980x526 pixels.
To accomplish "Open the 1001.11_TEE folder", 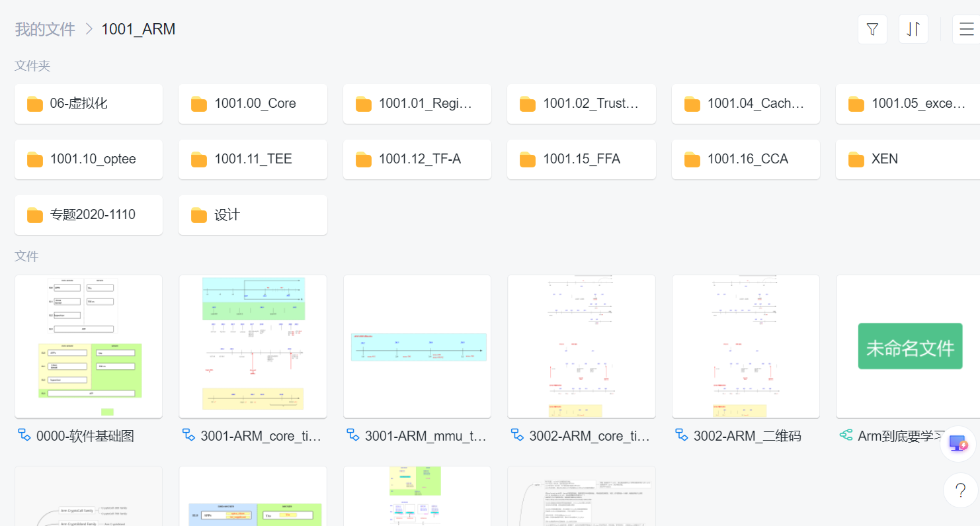I will point(253,159).
